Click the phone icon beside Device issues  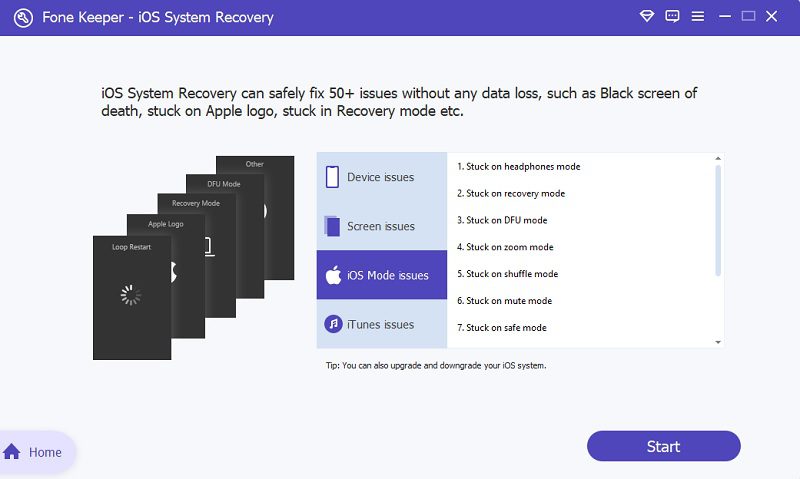(x=332, y=177)
